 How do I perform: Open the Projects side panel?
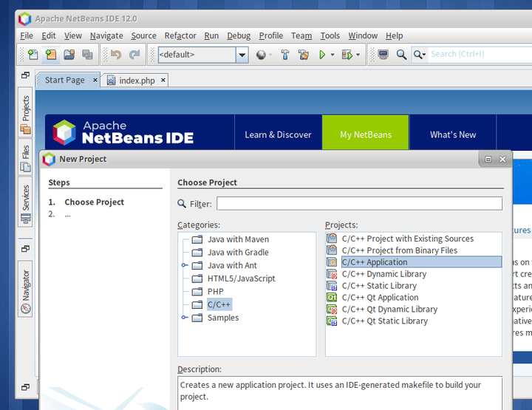25,112
